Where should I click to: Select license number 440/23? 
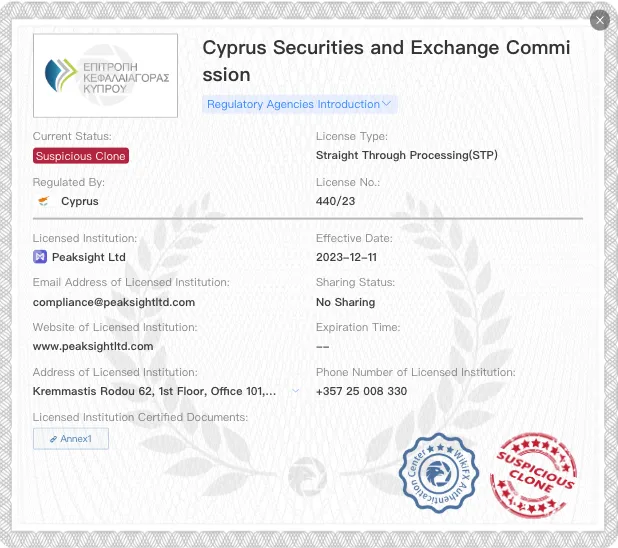[x=335, y=201]
